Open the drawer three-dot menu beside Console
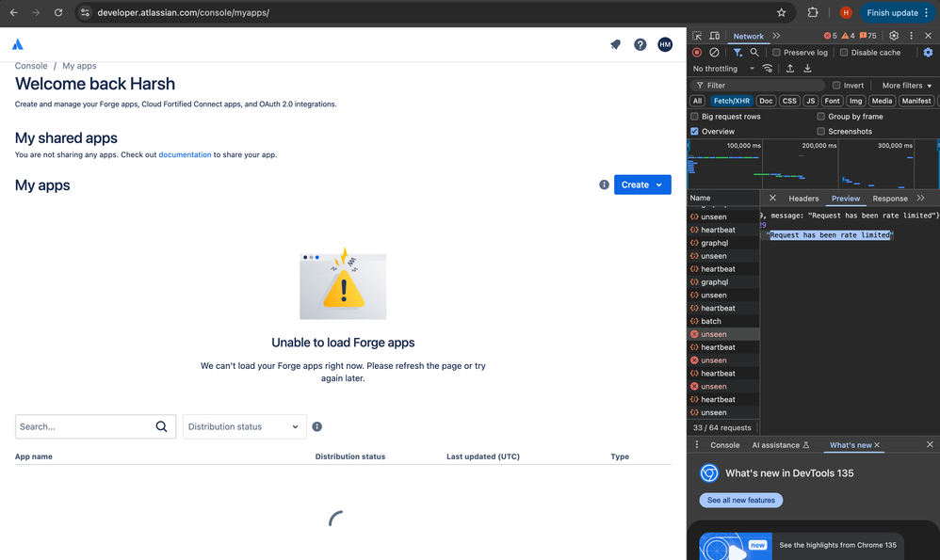940x560 pixels. tap(697, 444)
